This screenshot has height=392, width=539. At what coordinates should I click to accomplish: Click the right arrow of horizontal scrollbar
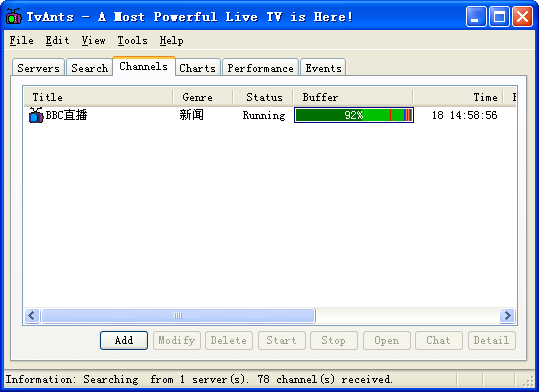(x=507, y=315)
